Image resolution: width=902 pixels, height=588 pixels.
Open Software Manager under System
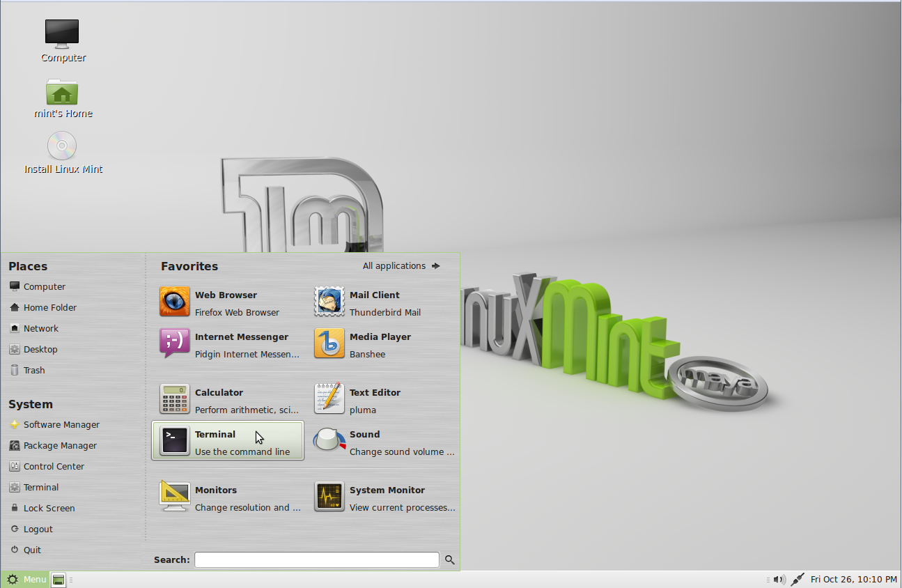[x=54, y=424]
